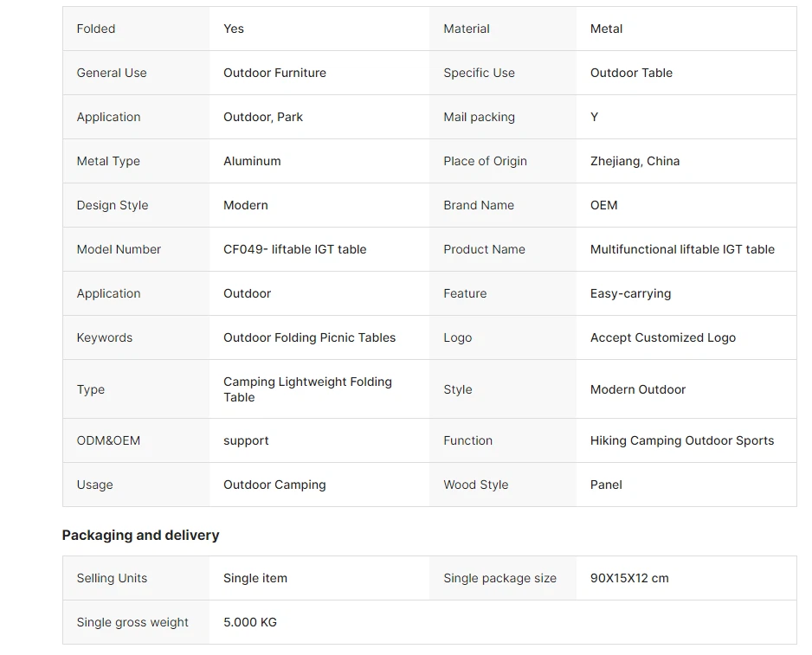
Task: Click 'Camping Lightweight Folding Table' type value
Action: pyautogui.click(x=307, y=389)
